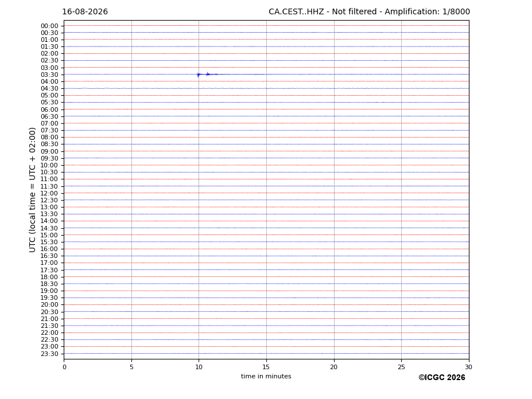Click the 14:30 time label
532x399 pixels.
[49, 228]
